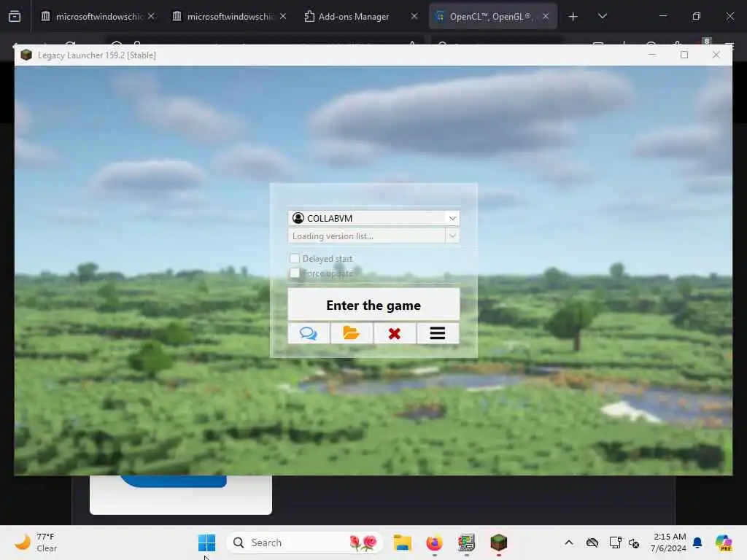Click the network display tray icon

click(x=615, y=542)
